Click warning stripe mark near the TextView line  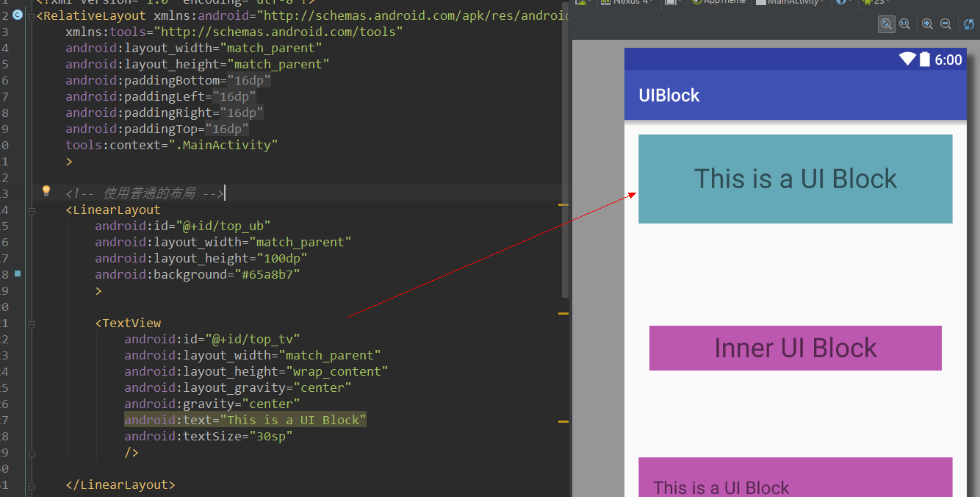click(563, 313)
